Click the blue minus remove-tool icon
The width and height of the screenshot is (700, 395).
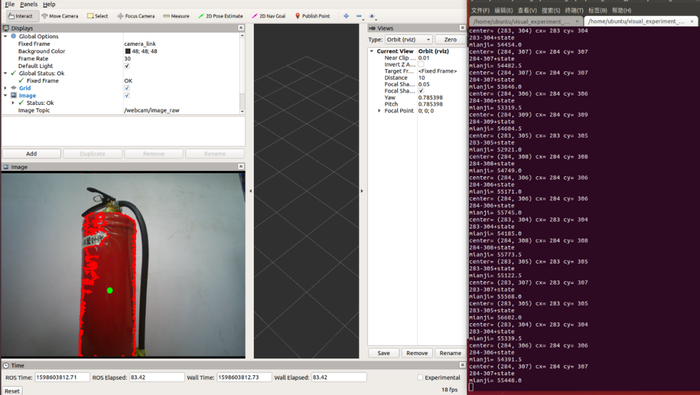pos(359,16)
